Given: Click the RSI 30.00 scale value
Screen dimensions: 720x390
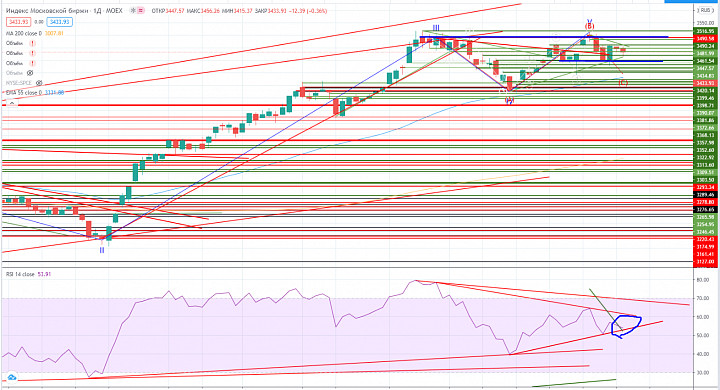Looking at the screenshot, I should coord(704,373).
